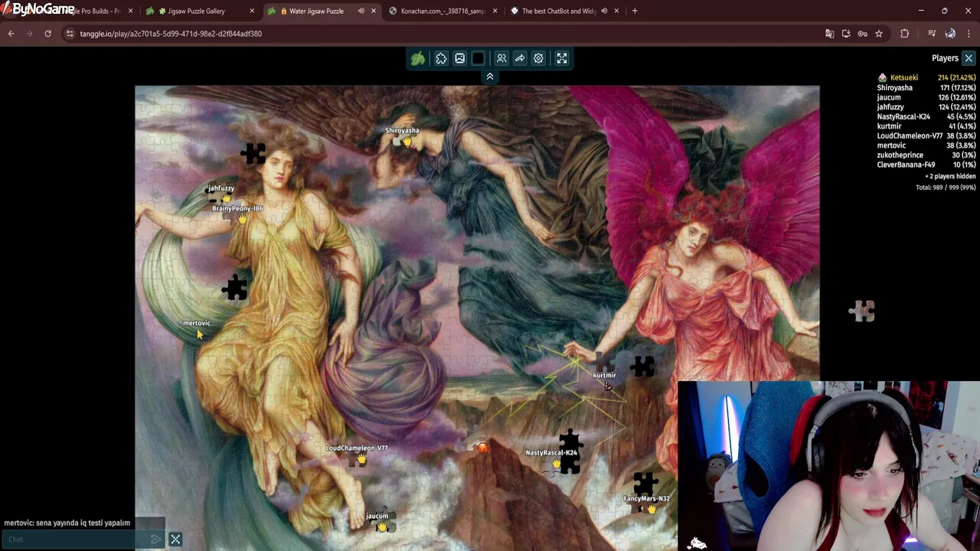Open Chrome three-dot menu

click(x=969, y=34)
